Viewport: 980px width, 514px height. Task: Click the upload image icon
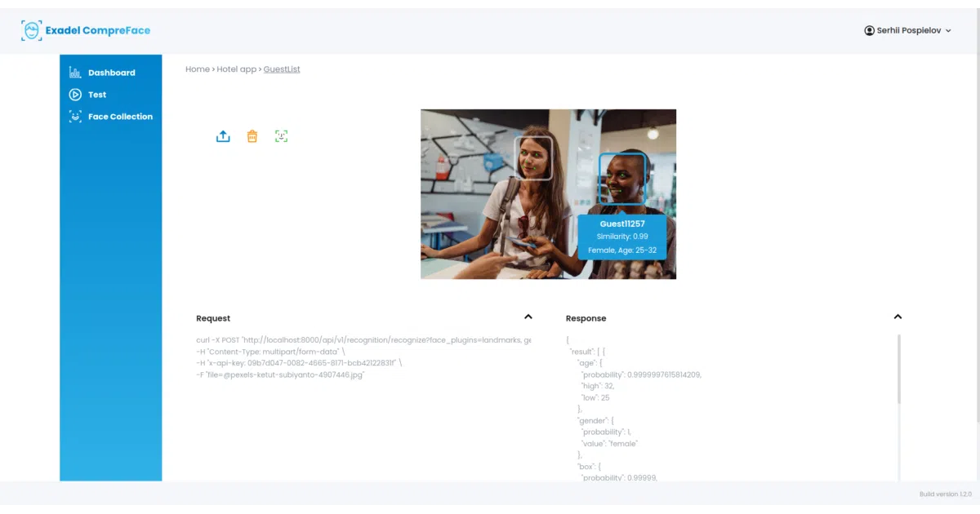[223, 136]
